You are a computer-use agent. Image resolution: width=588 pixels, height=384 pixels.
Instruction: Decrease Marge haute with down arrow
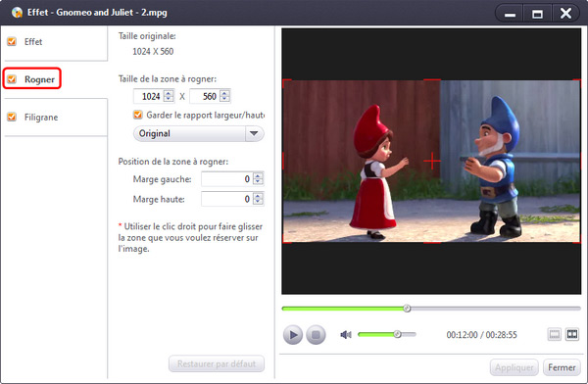tap(258, 202)
